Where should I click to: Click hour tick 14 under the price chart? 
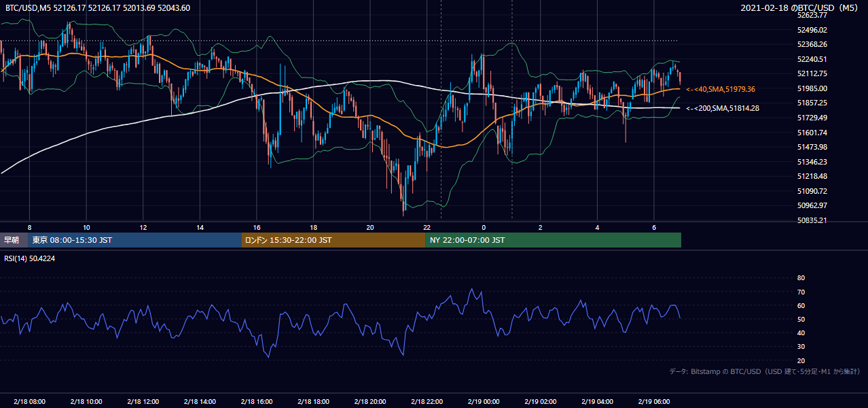(200, 227)
